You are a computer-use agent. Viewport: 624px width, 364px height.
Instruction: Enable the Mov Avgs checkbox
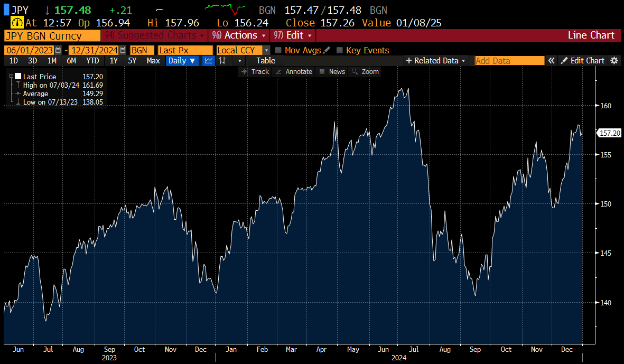[x=278, y=50]
